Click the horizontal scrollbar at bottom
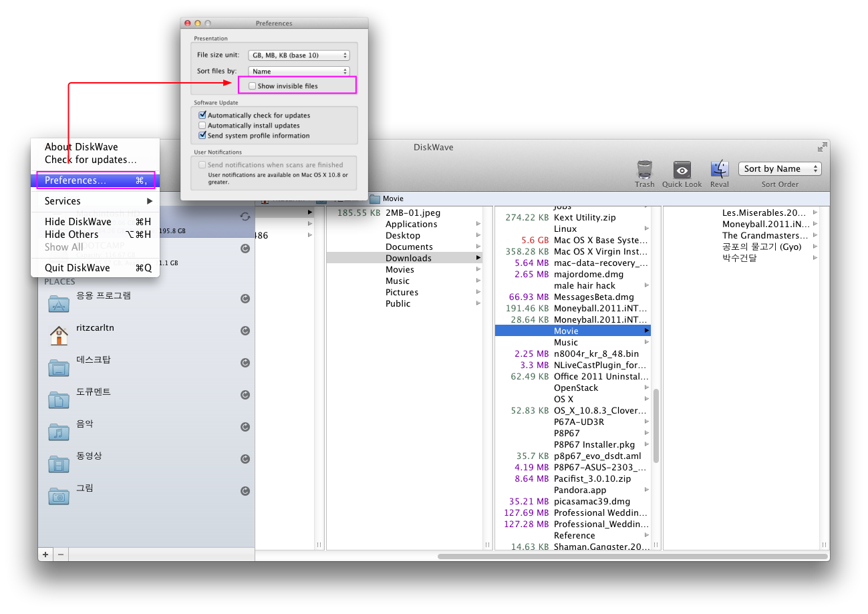868x614 pixels. pos(633,556)
